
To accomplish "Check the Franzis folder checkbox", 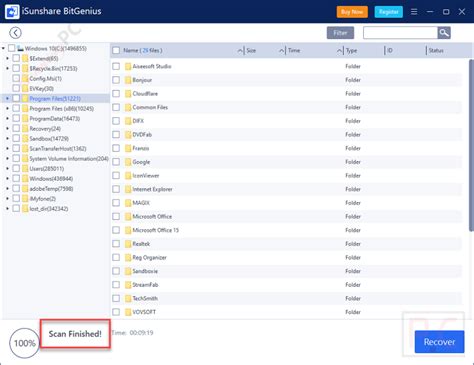I will click(116, 148).
